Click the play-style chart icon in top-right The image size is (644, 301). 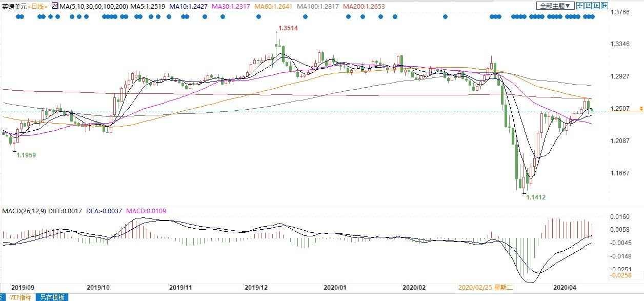[x=596, y=6]
